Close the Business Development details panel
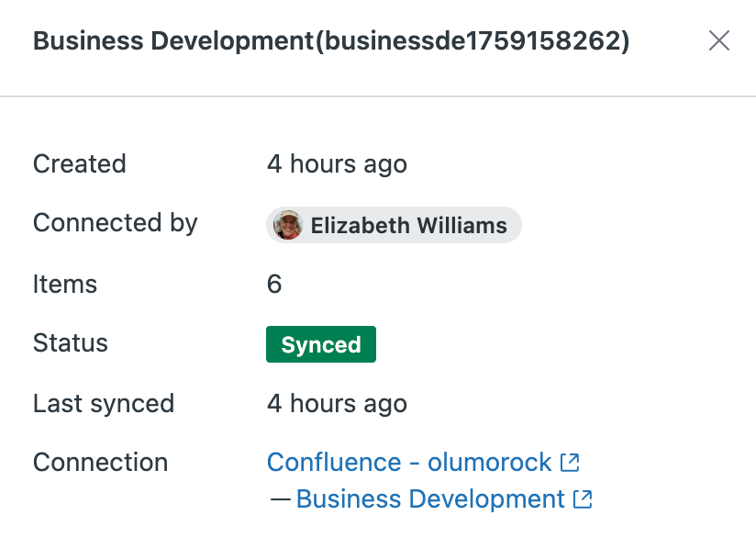This screenshot has width=756, height=560. (x=719, y=41)
